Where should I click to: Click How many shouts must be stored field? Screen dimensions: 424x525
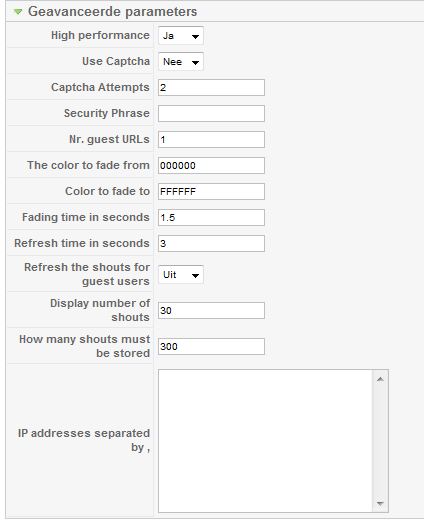(x=211, y=347)
